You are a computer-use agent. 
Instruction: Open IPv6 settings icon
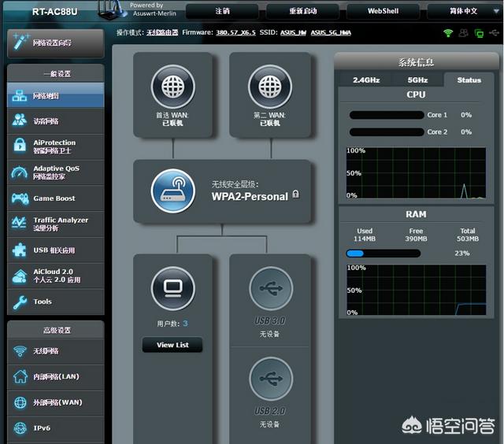coord(20,428)
